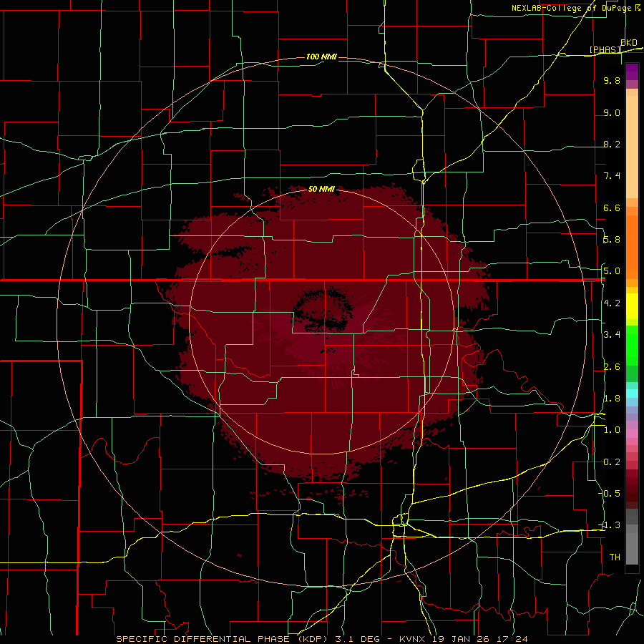The width and height of the screenshot is (644, 644).
Task: Select the 8.2 value on color scale
Action: tap(612, 144)
